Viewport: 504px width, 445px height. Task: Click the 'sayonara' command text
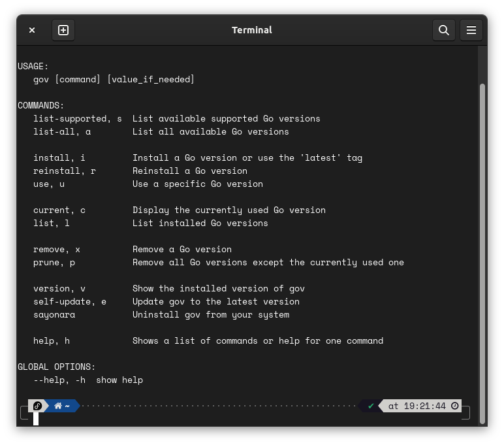pos(54,314)
